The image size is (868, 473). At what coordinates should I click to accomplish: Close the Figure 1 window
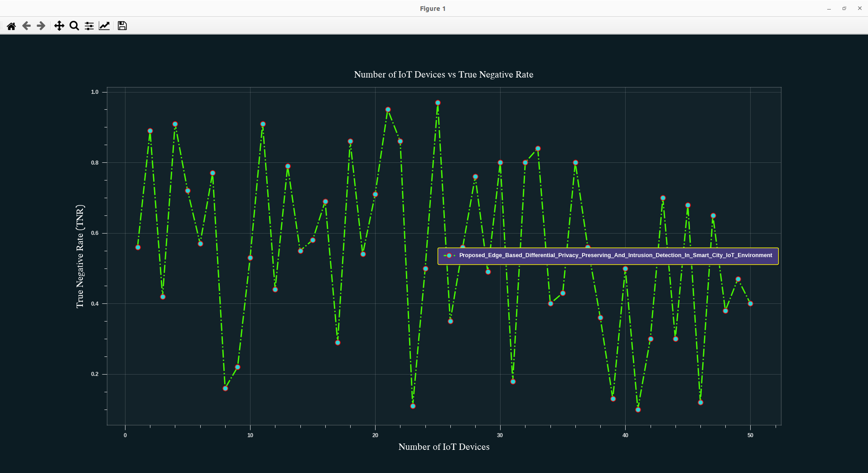[859, 9]
